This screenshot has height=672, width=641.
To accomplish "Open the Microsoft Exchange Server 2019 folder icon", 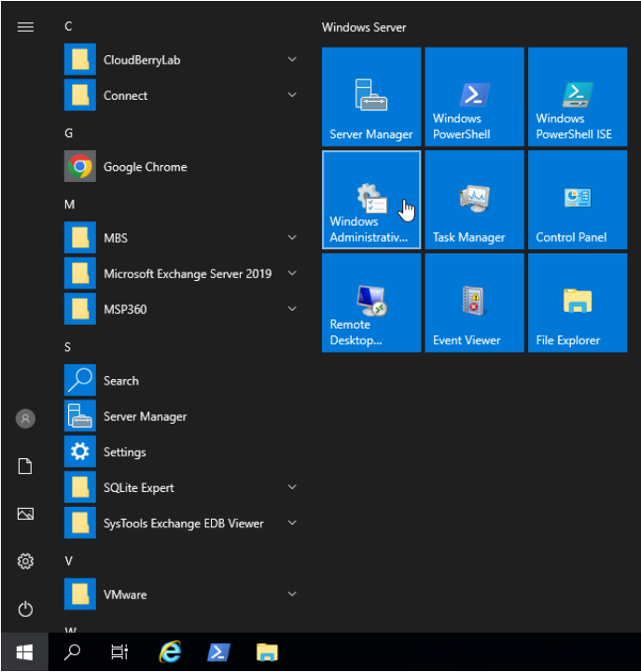I will pyautogui.click(x=80, y=273).
